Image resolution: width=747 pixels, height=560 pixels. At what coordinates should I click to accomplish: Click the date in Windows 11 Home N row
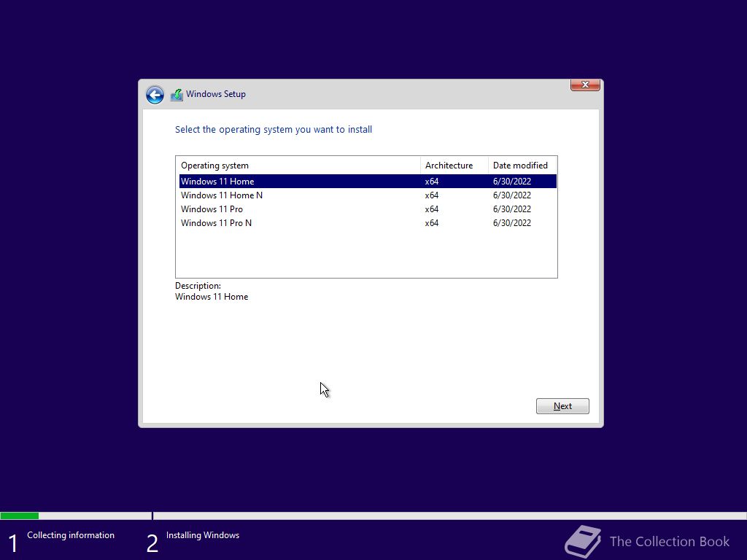[x=511, y=195]
